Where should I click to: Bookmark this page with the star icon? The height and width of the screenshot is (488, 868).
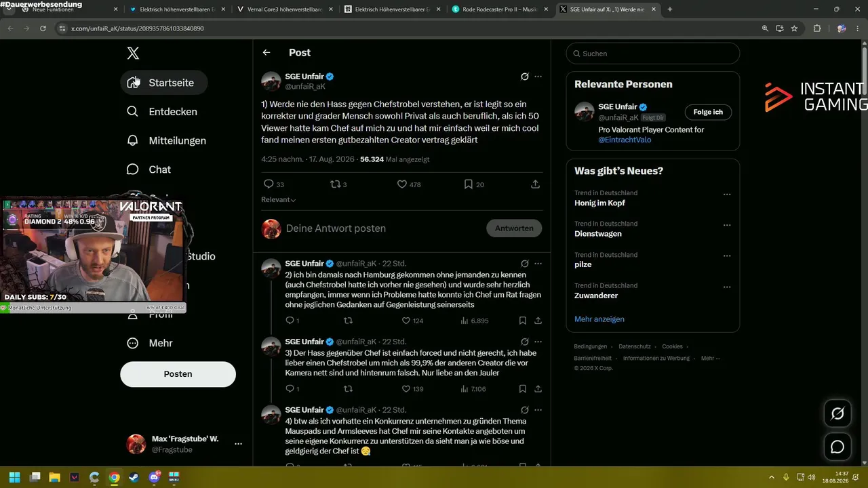(794, 28)
